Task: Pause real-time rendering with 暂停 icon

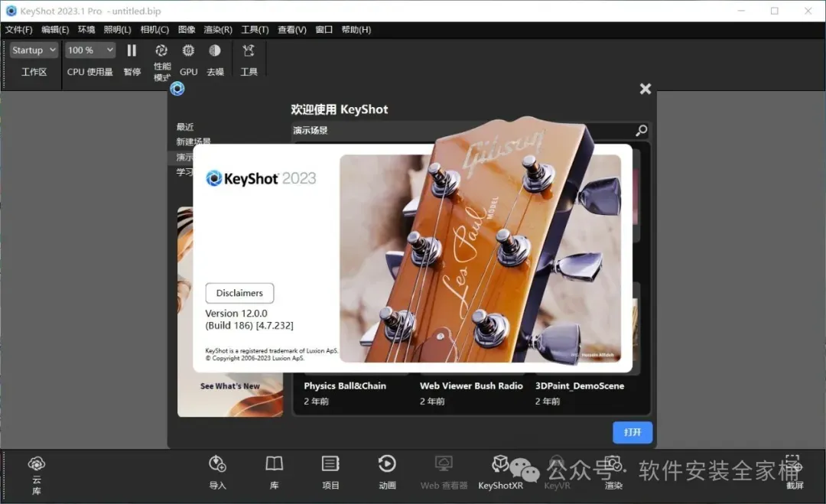Action: [132, 50]
